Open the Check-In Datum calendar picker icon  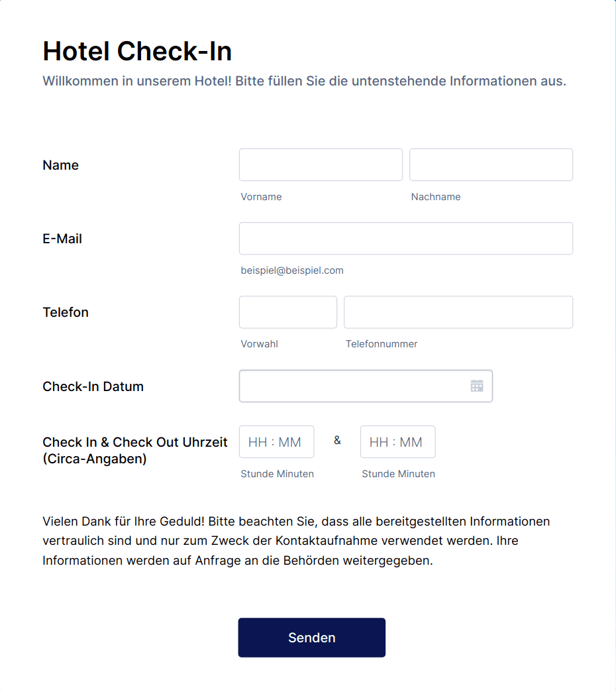(477, 386)
